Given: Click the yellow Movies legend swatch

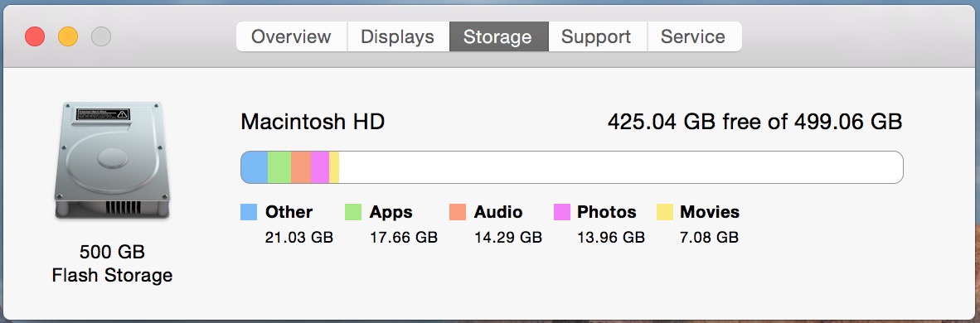Looking at the screenshot, I should (x=665, y=212).
